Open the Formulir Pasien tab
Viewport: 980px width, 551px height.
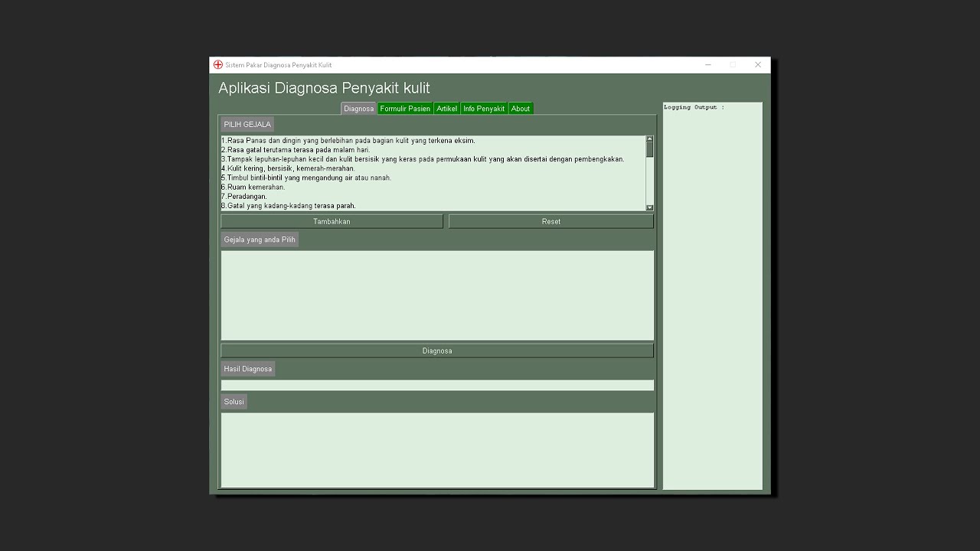click(405, 109)
